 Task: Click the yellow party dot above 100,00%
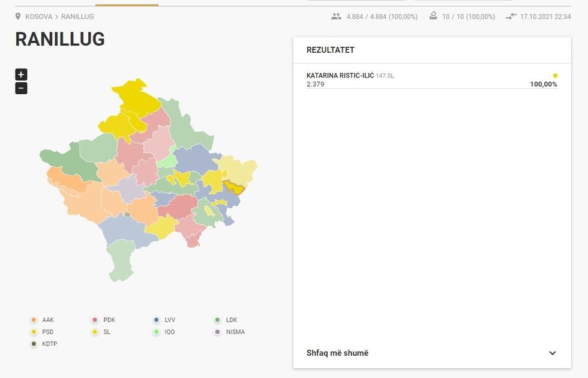(x=555, y=76)
